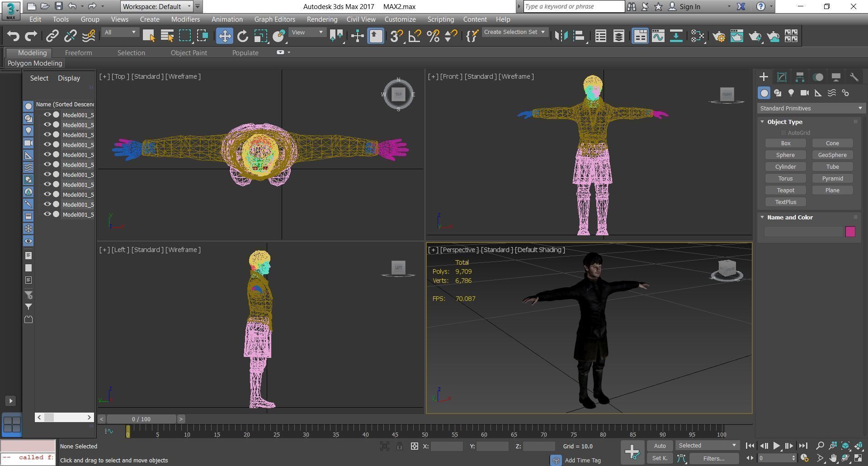Collapse the Object Type rollout
The image size is (868, 466).
click(762, 122)
